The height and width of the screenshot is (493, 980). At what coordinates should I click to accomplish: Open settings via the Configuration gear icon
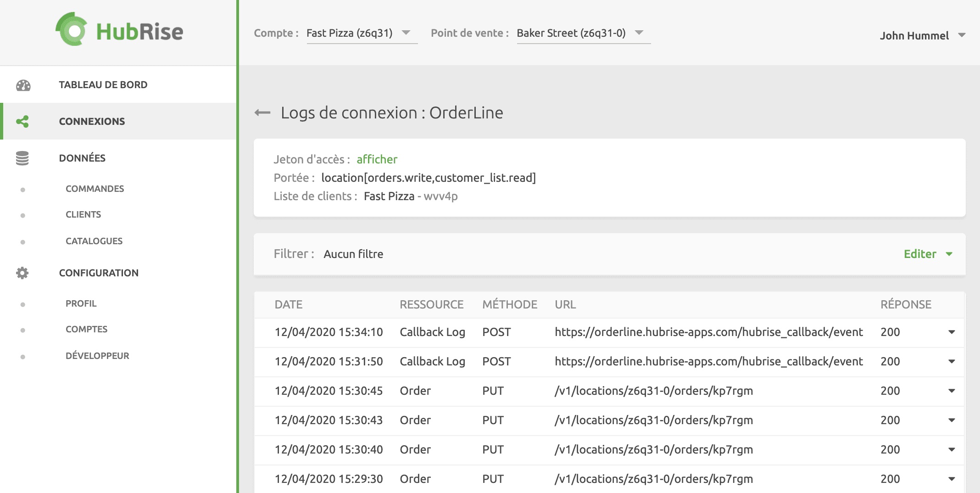(x=22, y=273)
